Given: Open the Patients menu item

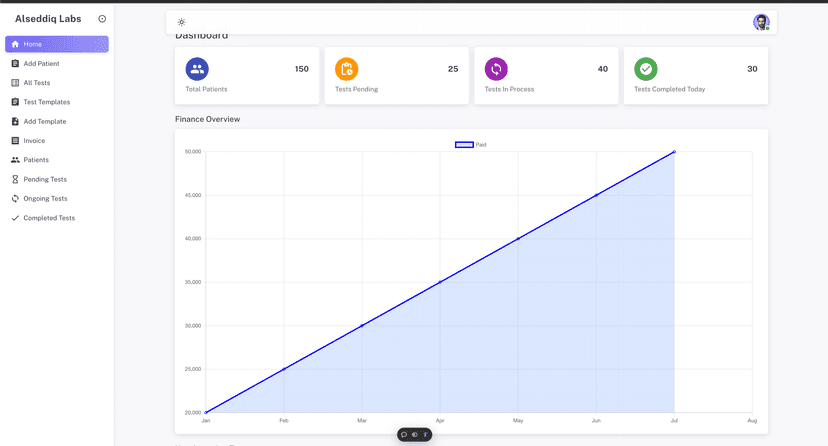Looking at the screenshot, I should pos(57,160).
